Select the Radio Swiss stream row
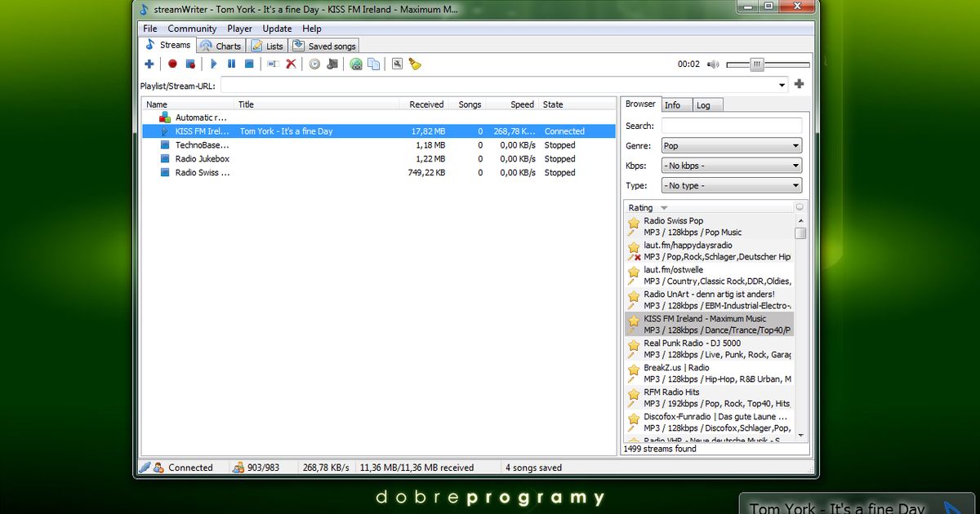This screenshot has height=514, width=980. tap(379, 173)
